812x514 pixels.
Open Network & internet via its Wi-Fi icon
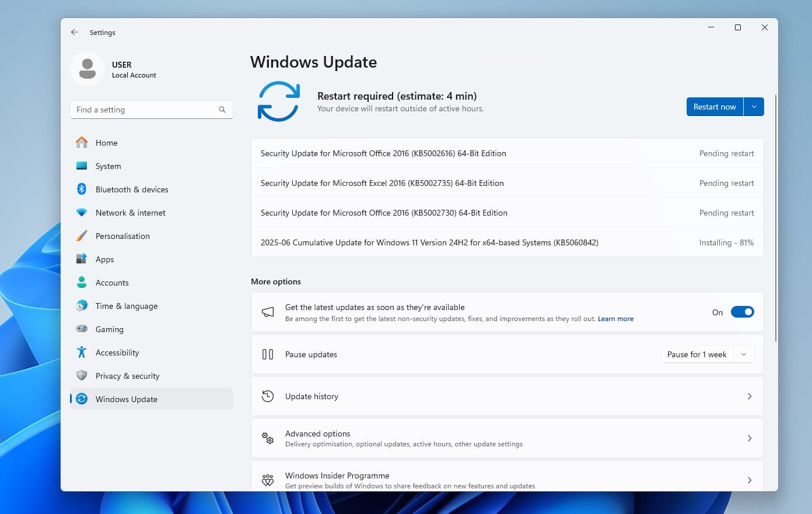pyautogui.click(x=82, y=213)
